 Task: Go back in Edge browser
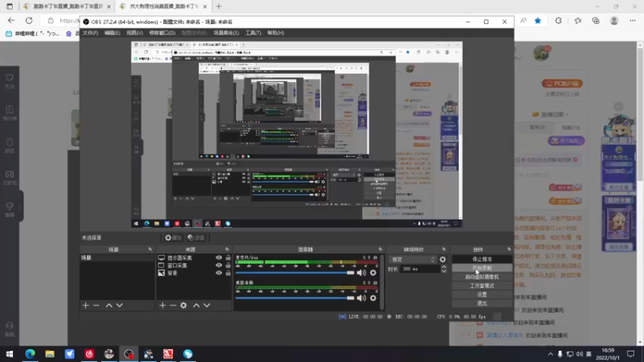[11, 21]
